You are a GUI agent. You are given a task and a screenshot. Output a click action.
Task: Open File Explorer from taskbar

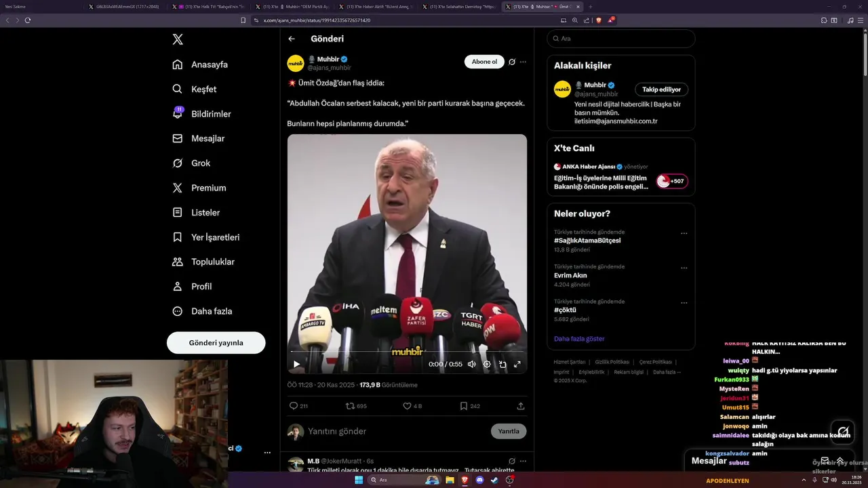[449, 480]
